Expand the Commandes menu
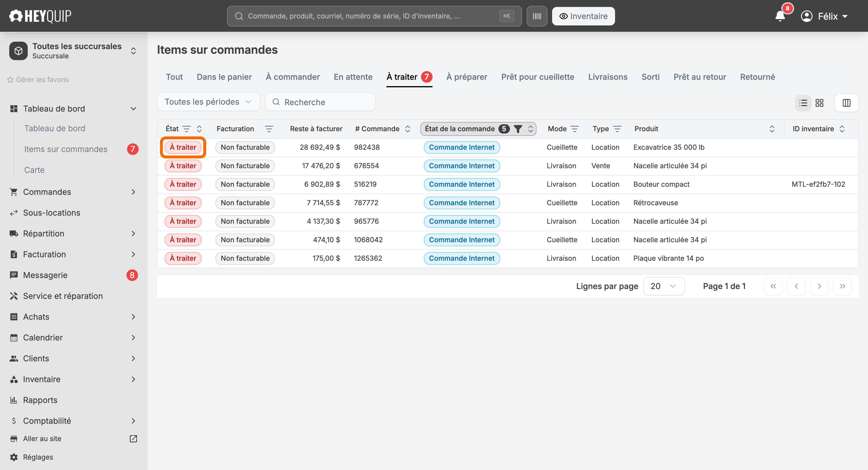Viewport: 868px width, 470px height. (x=133, y=192)
